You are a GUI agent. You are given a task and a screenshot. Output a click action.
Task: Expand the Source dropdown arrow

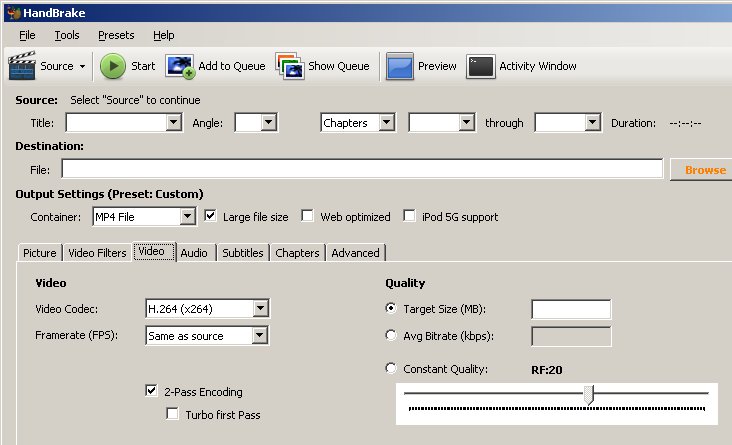(82, 66)
